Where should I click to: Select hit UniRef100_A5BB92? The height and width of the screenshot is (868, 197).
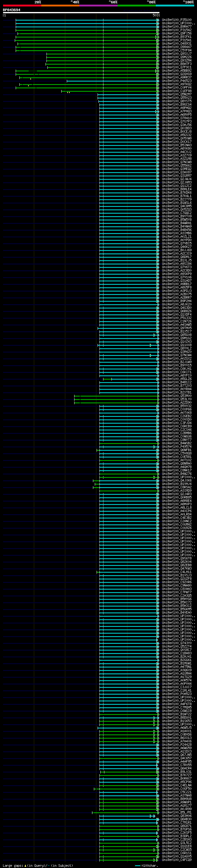click(x=177, y=71)
